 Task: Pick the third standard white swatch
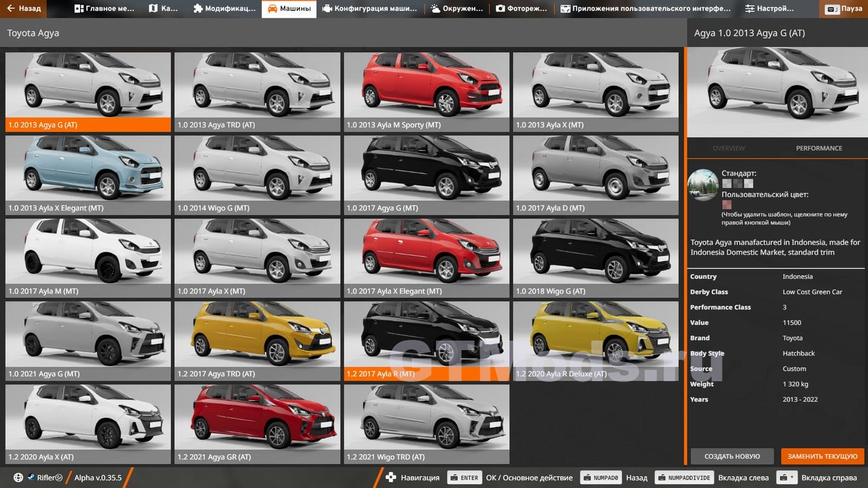(749, 184)
